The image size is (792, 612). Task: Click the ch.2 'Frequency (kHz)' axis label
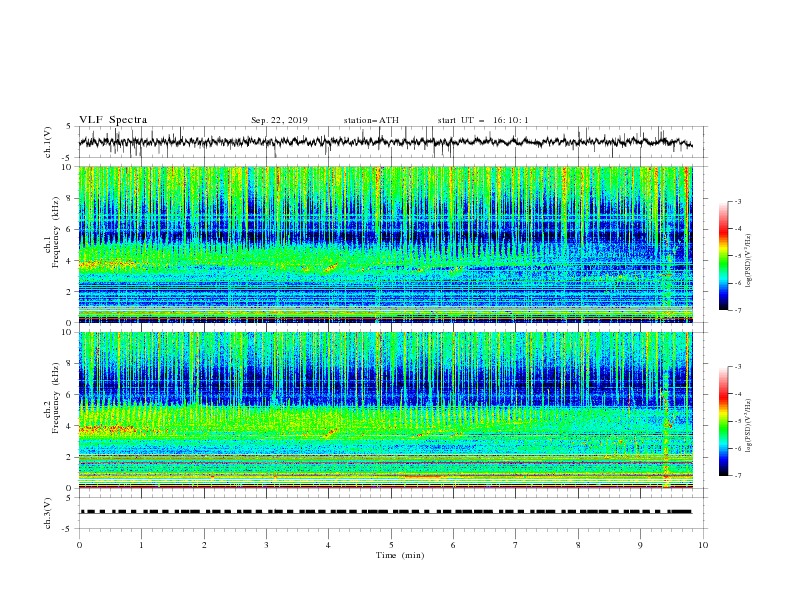56,398
